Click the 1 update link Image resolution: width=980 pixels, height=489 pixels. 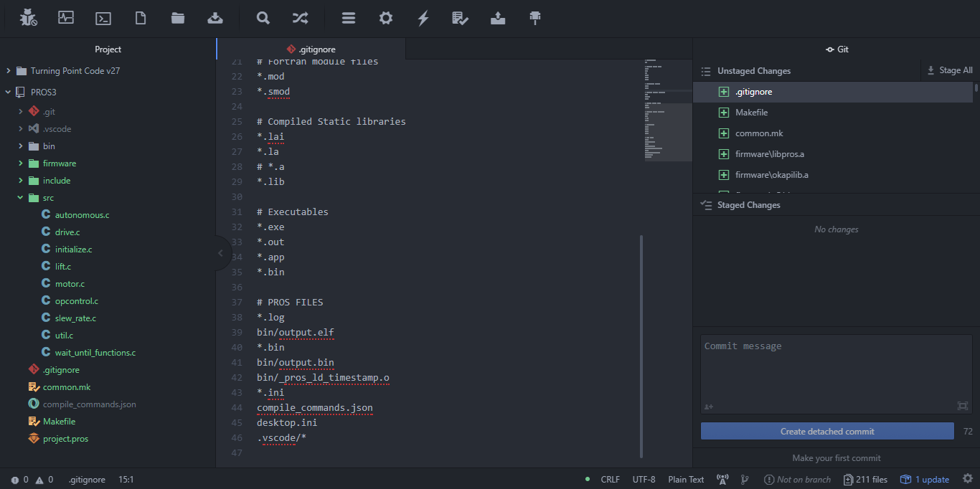[925, 480]
